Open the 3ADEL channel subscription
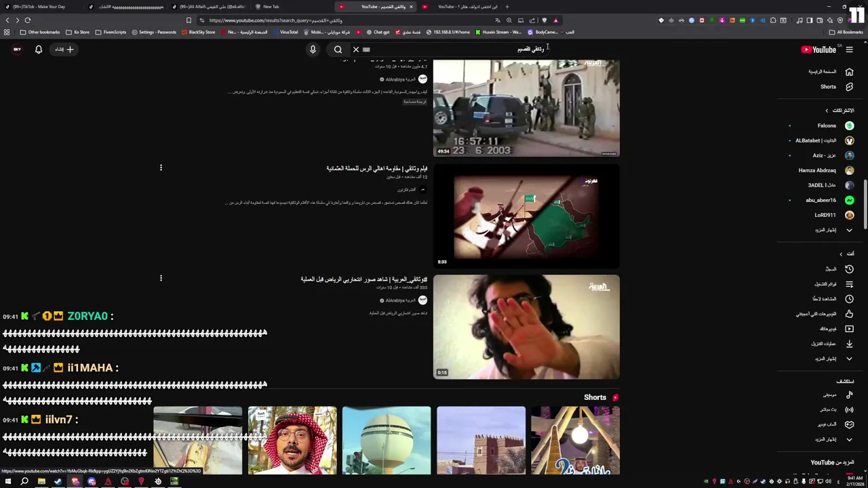This screenshot has height=488, width=868. pos(822,185)
